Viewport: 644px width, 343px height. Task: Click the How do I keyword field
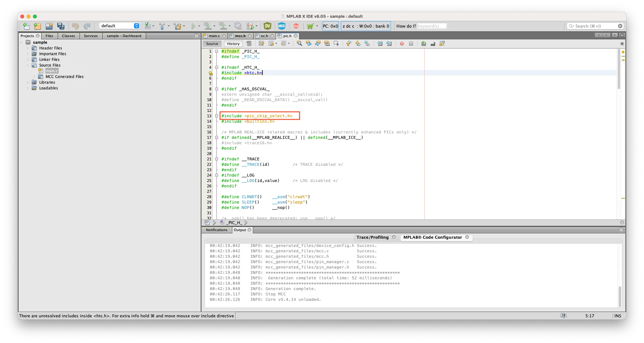click(x=432, y=26)
